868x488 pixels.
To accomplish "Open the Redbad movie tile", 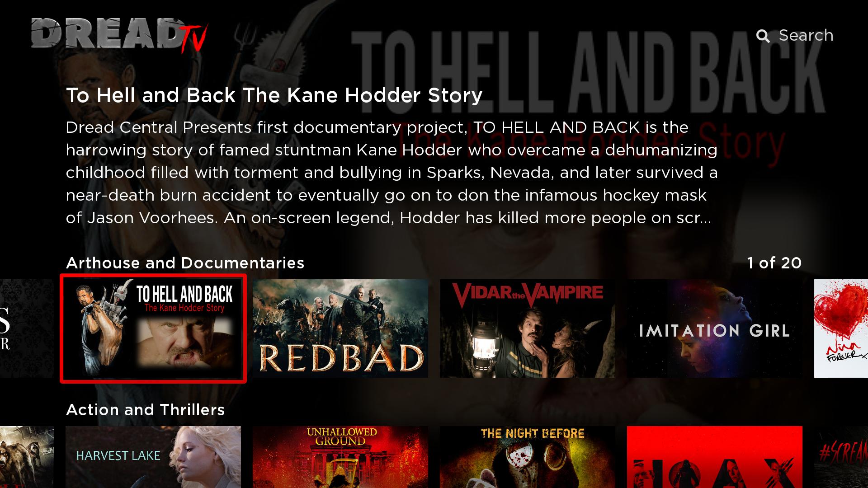I will (340, 328).
